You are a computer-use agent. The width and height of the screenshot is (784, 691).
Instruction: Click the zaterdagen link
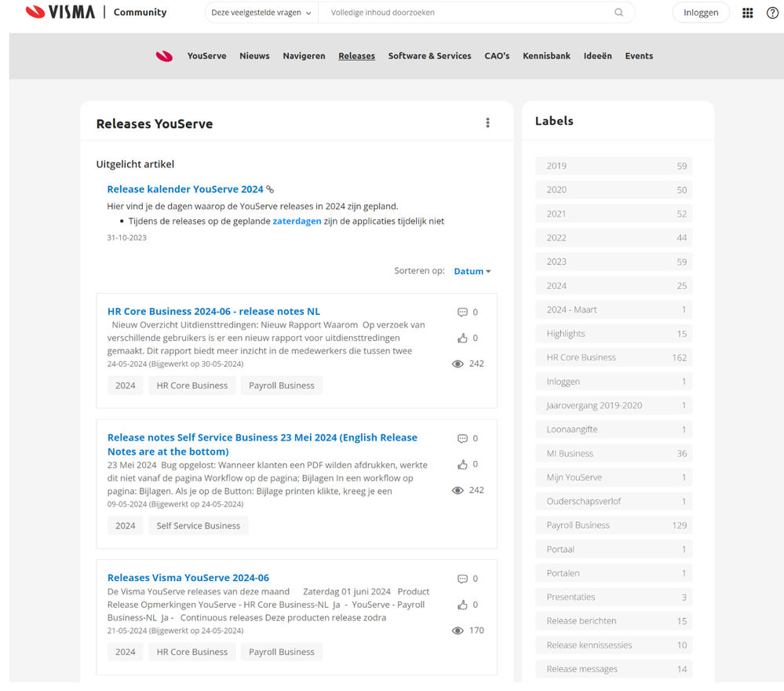coord(297,221)
